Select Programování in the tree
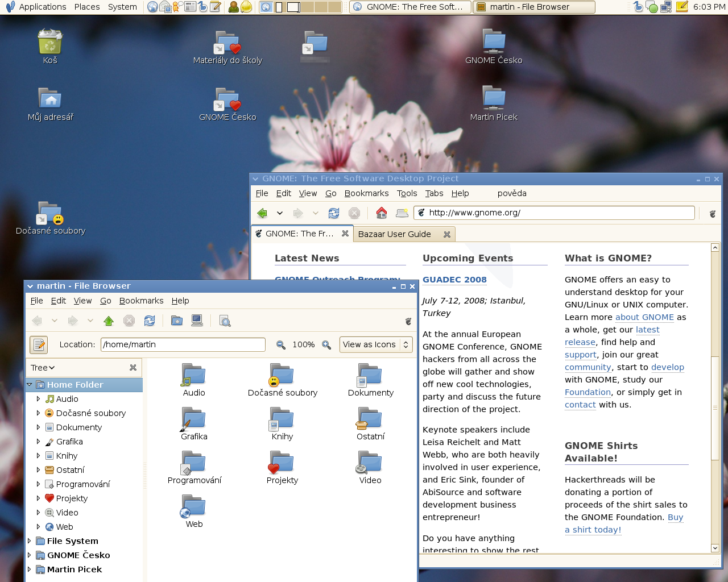This screenshot has width=728, height=582. [82, 484]
